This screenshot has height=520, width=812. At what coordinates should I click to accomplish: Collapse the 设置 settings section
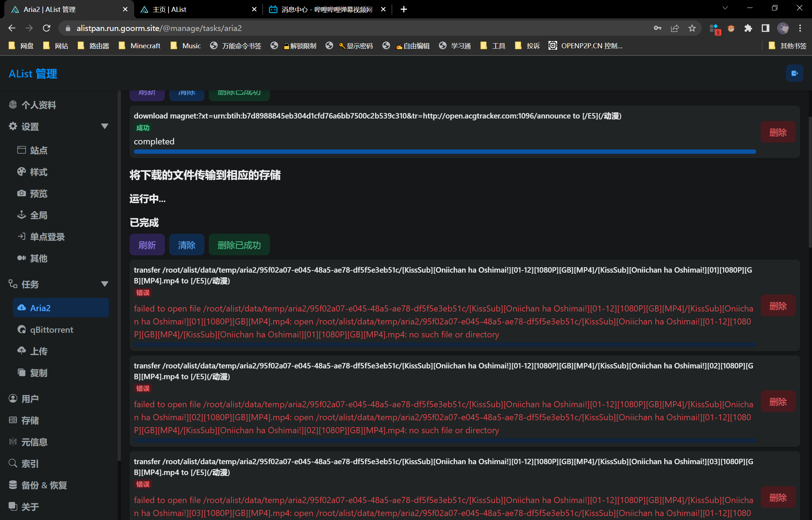point(105,126)
